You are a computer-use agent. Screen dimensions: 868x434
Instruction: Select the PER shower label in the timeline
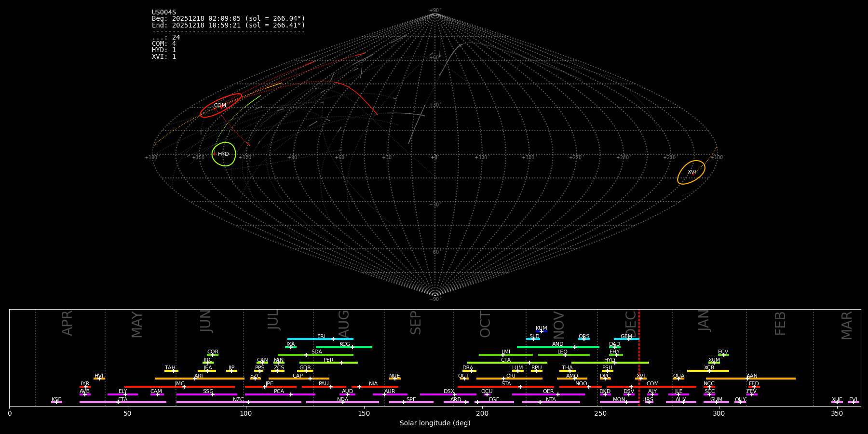tap(328, 360)
